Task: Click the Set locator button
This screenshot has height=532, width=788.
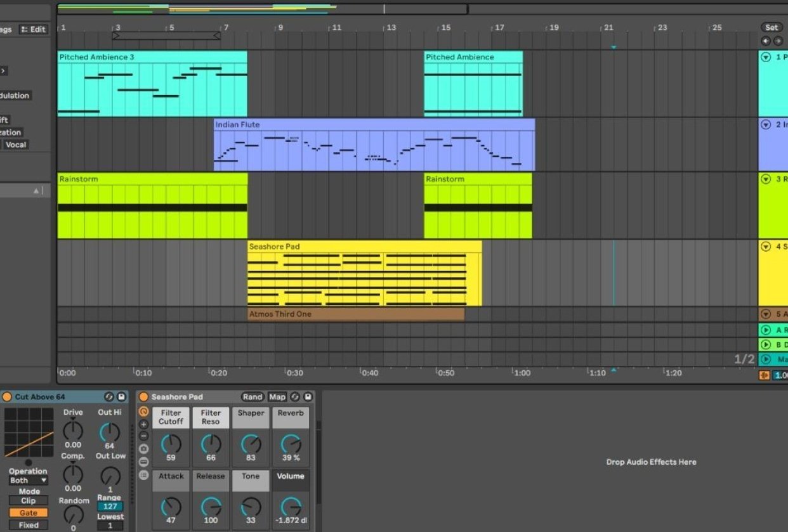Action: [772, 27]
